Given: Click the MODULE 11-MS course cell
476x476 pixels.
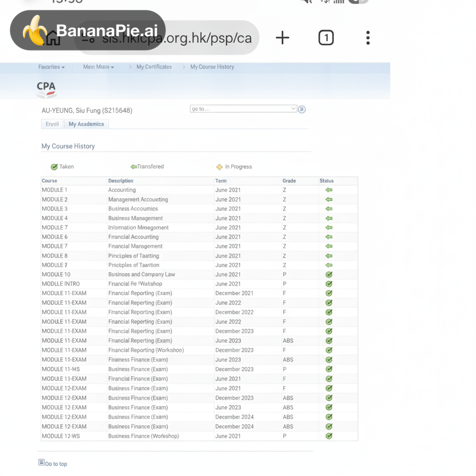Looking at the screenshot, I should click(x=61, y=369).
